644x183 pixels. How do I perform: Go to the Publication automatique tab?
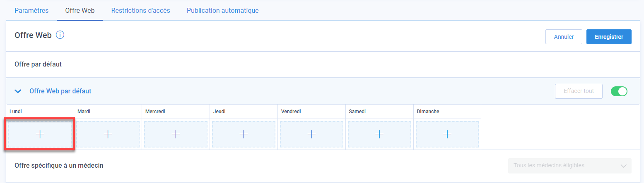pos(223,10)
